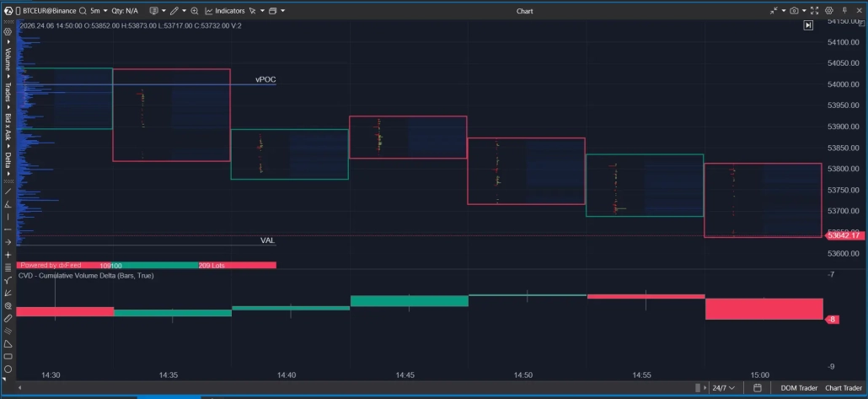Toggle fullscreen with expand arrows icon
868x399 pixels.
coord(814,10)
